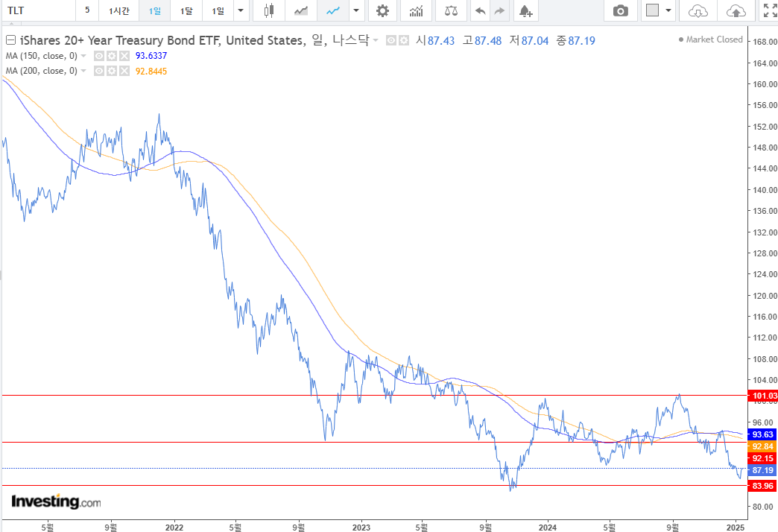Click the TLT symbol input field
Screen dimensions: 778x532
(x=39, y=10)
